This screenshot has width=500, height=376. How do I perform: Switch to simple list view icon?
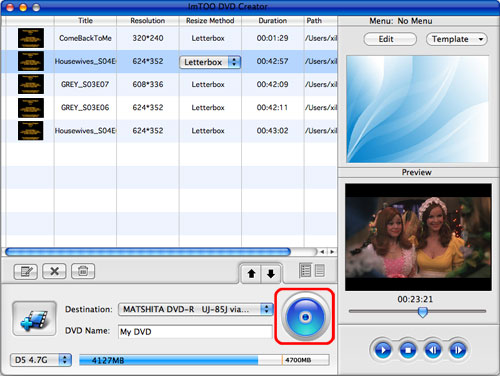pyautogui.click(x=320, y=270)
